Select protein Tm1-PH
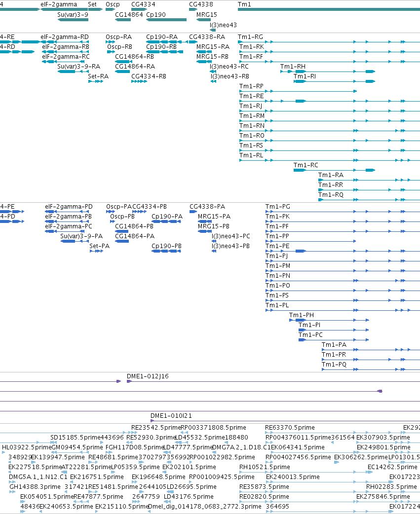 click(329, 320)
